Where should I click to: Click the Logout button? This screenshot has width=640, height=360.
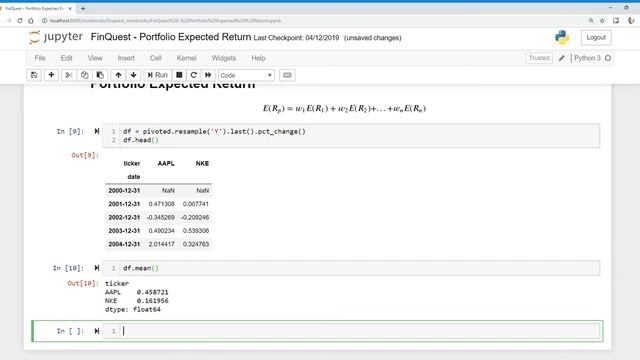(x=596, y=38)
